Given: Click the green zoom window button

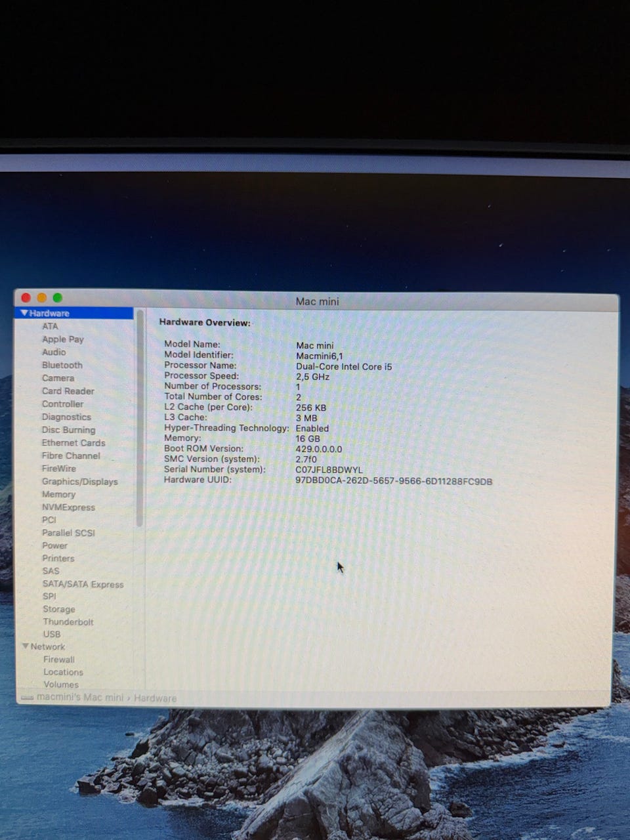Looking at the screenshot, I should pyautogui.click(x=58, y=298).
